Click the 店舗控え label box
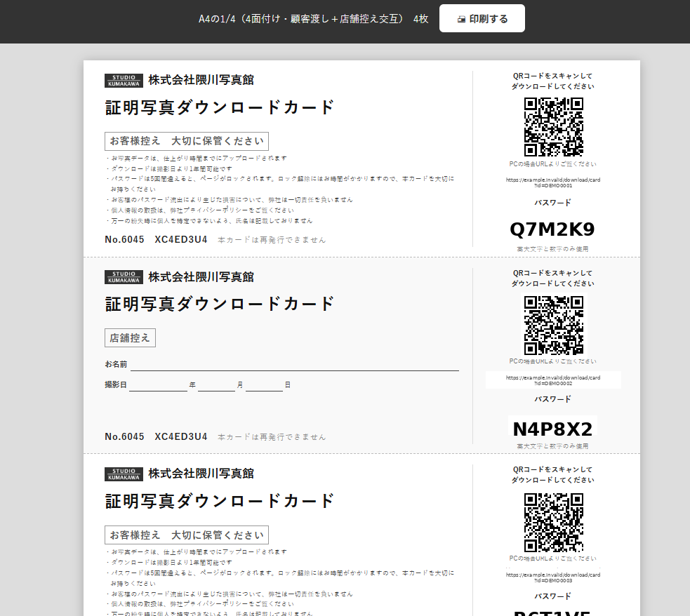 (130, 337)
